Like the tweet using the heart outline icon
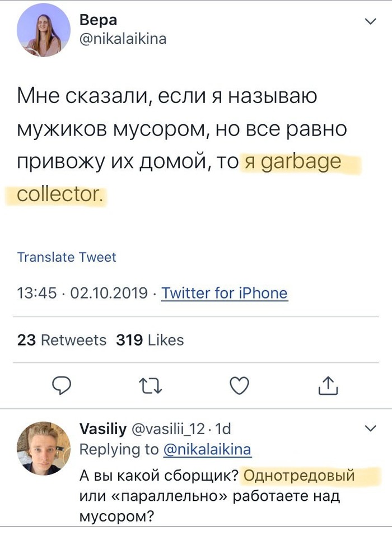Screen dimensions: 392x535 [240, 385]
